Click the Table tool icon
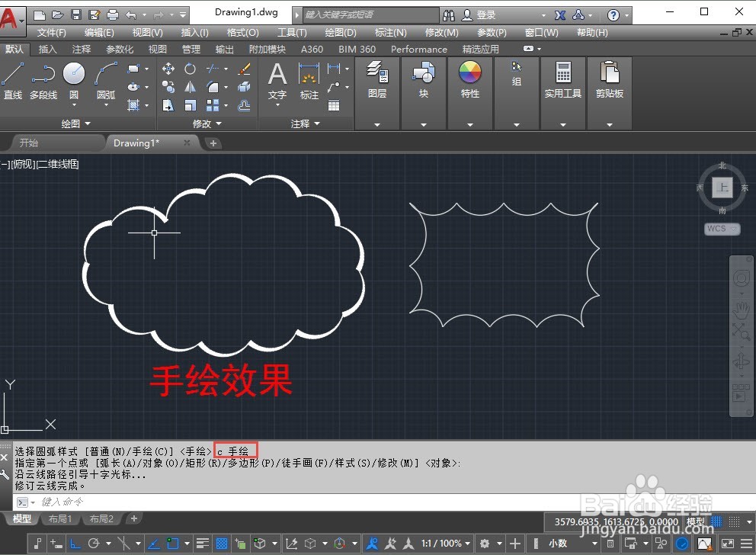Viewport: 756px width, 555px height. tap(334, 106)
